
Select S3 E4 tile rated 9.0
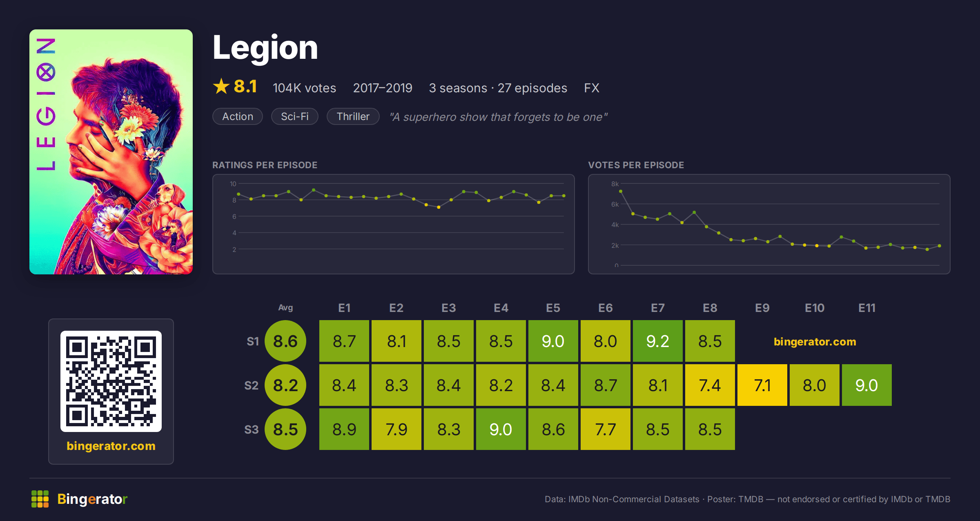pos(501,429)
